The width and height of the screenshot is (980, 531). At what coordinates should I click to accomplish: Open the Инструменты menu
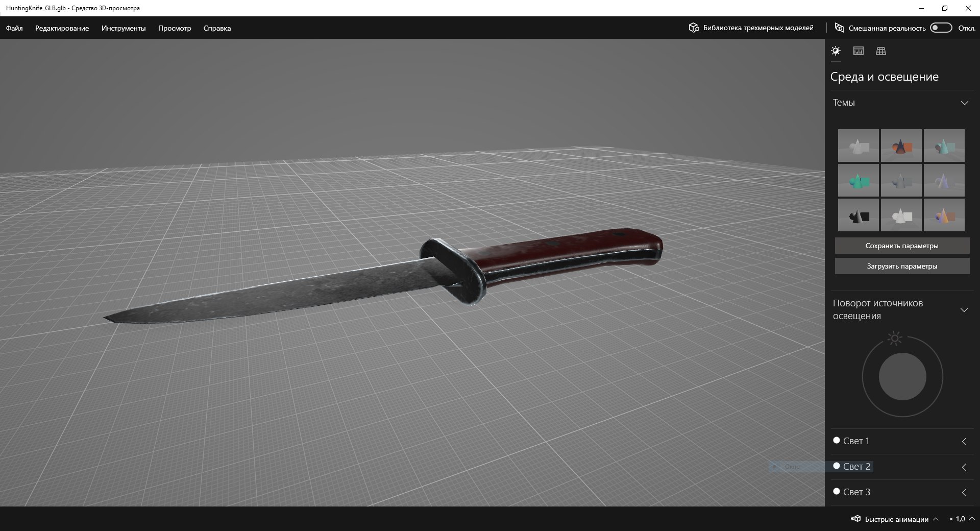tap(124, 28)
